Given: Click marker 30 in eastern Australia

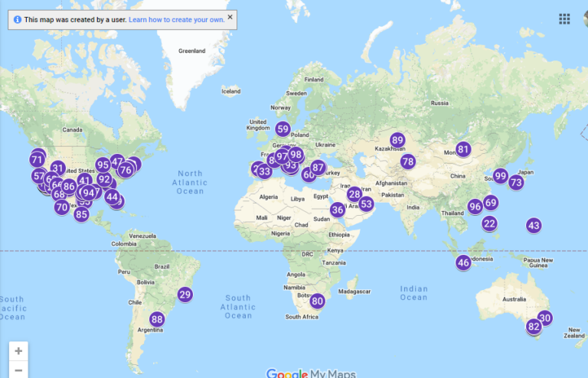Looking at the screenshot, I should click(544, 318).
